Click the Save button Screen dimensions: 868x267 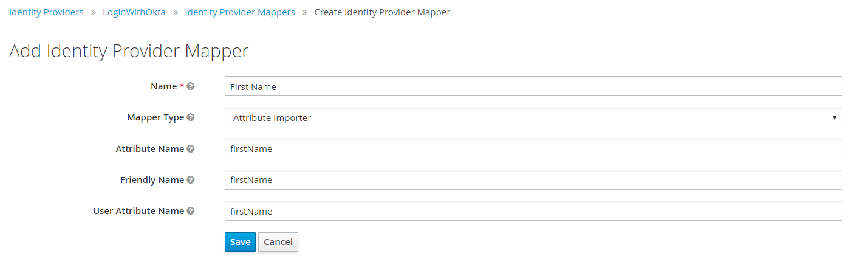(x=240, y=242)
